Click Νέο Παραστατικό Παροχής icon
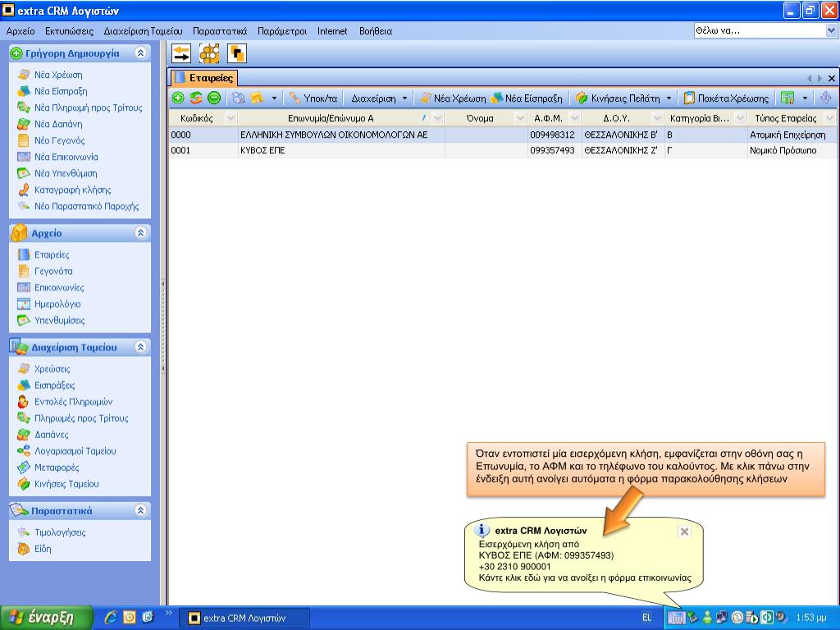Viewport: 840px width, 630px height. [x=24, y=206]
